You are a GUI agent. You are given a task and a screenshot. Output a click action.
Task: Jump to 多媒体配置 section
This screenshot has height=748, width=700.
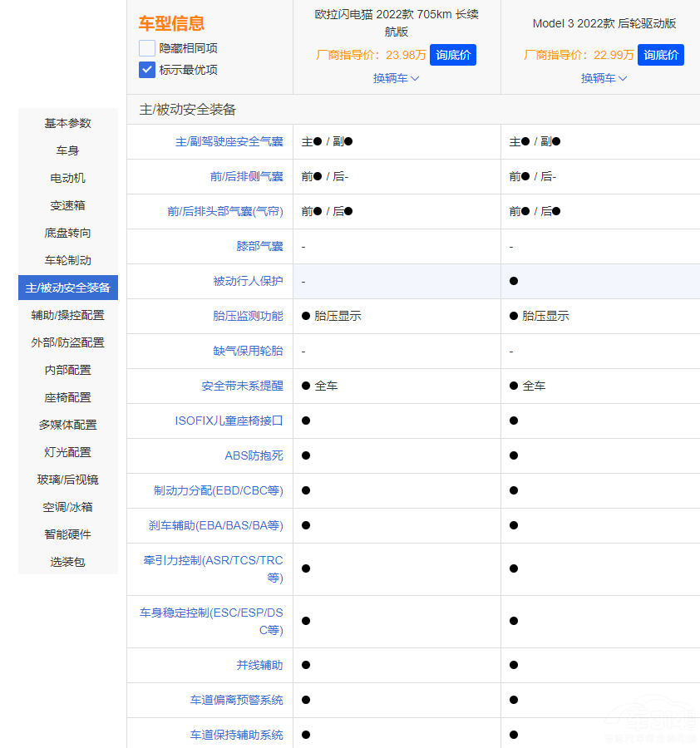[x=68, y=425]
